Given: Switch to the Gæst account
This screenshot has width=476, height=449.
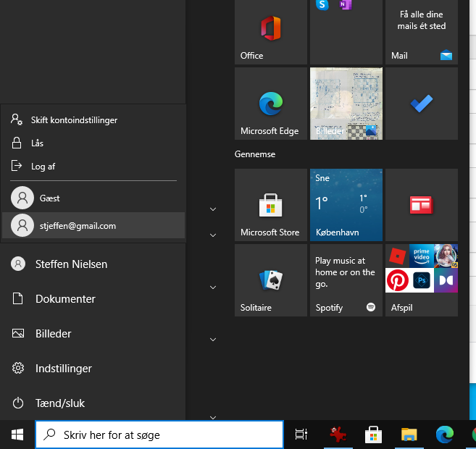Looking at the screenshot, I should click(93, 198).
